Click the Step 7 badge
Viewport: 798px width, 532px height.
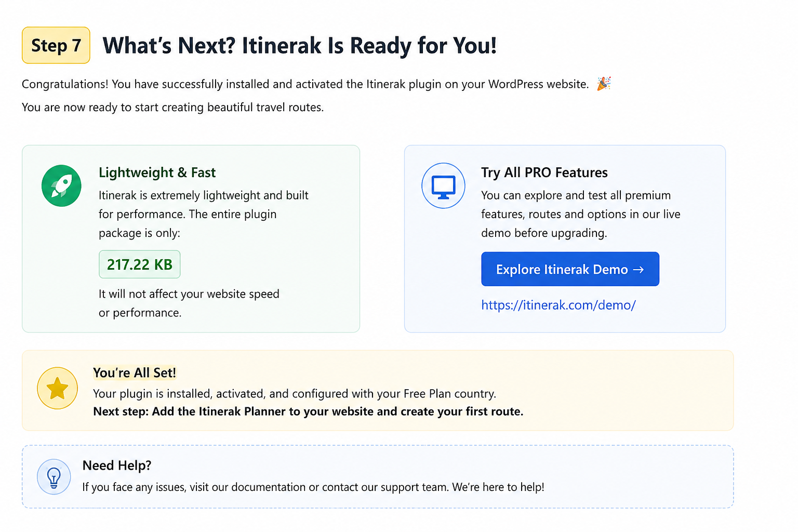[x=56, y=45]
